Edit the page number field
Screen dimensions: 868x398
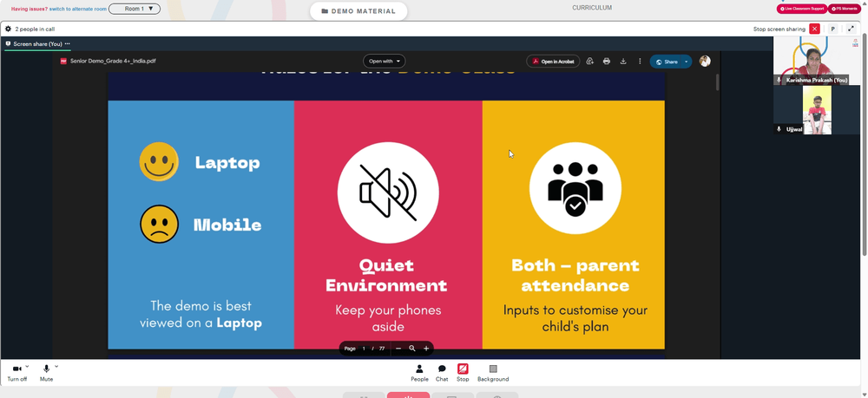[364, 349]
